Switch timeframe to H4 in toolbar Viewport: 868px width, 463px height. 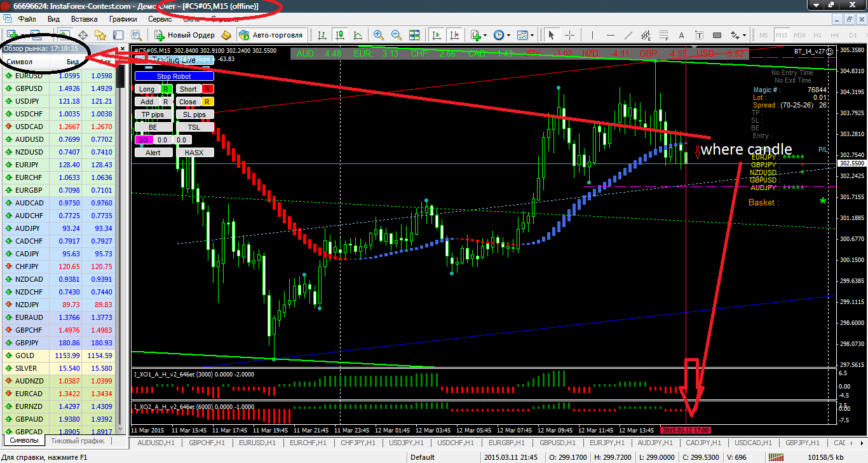click(835, 34)
